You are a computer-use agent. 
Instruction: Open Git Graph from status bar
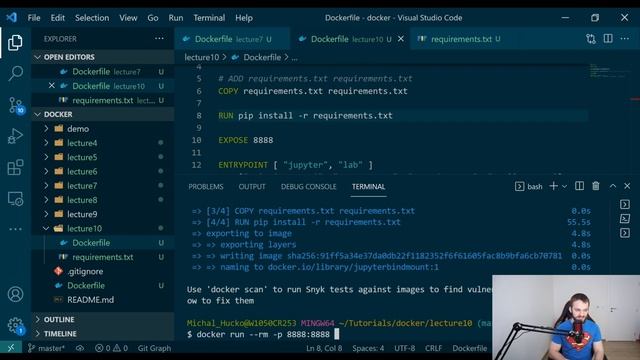click(154, 348)
